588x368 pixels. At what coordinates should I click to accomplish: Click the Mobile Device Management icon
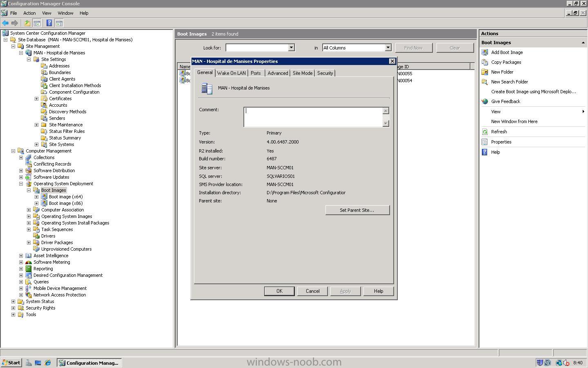pos(29,288)
